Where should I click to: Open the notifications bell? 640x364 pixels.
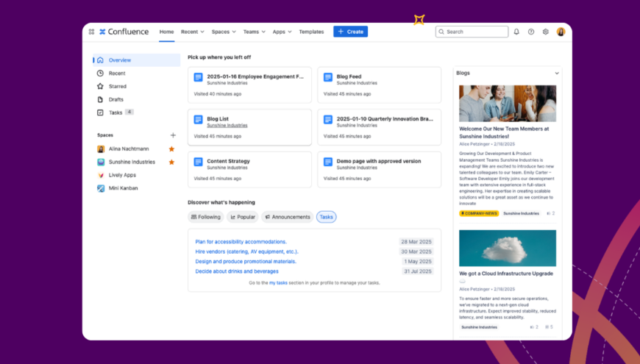coord(516,32)
